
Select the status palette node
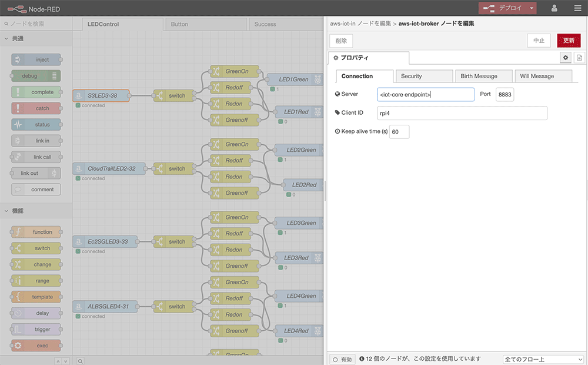click(36, 124)
